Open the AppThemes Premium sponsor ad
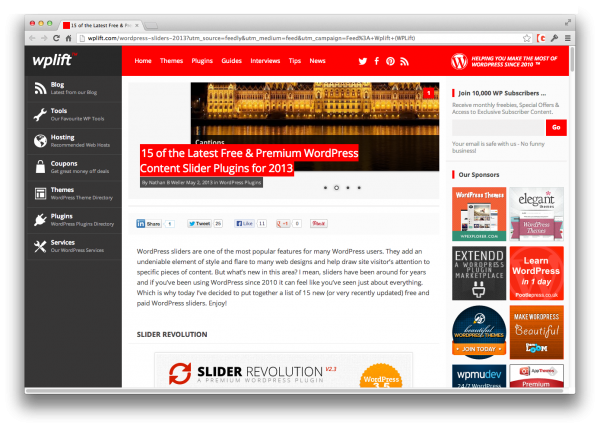This screenshot has height=428, width=600. (x=536, y=376)
